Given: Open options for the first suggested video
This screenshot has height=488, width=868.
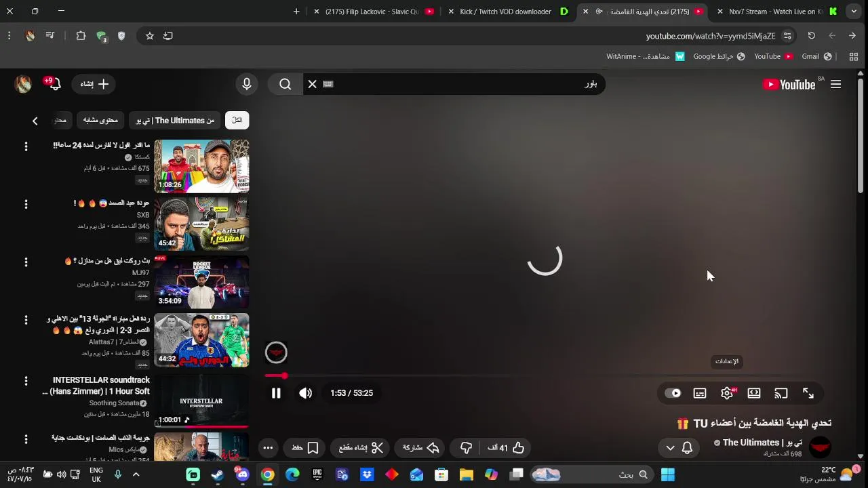Looking at the screenshot, I should [26, 146].
